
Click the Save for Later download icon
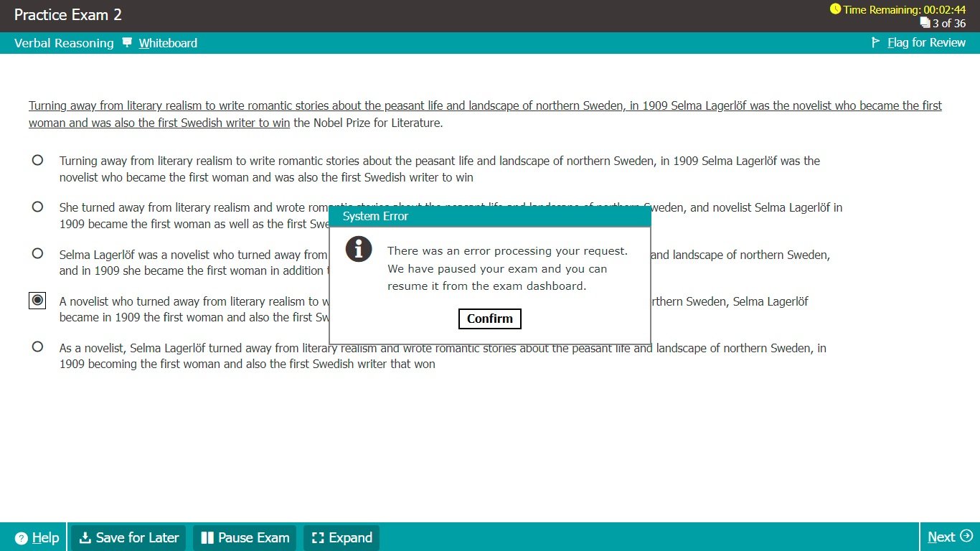85,538
